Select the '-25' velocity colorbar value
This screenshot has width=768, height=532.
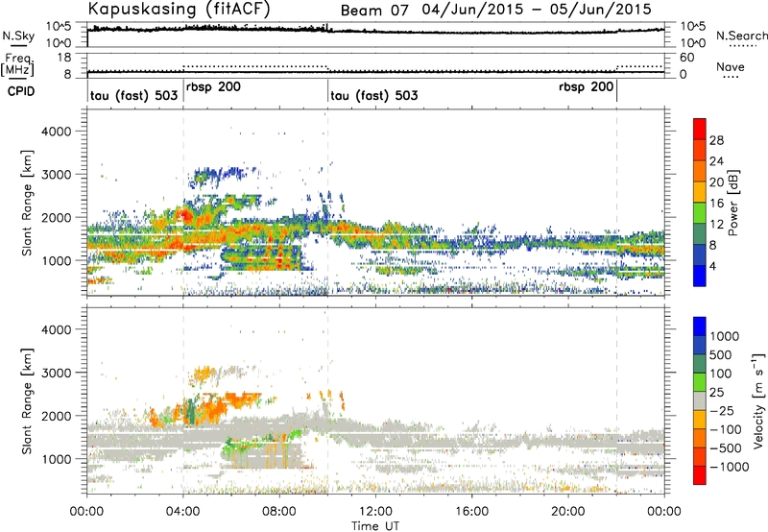(722, 411)
